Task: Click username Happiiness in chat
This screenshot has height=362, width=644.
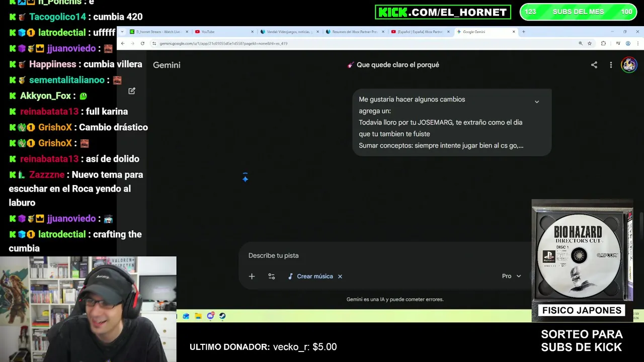Action: click(x=53, y=64)
